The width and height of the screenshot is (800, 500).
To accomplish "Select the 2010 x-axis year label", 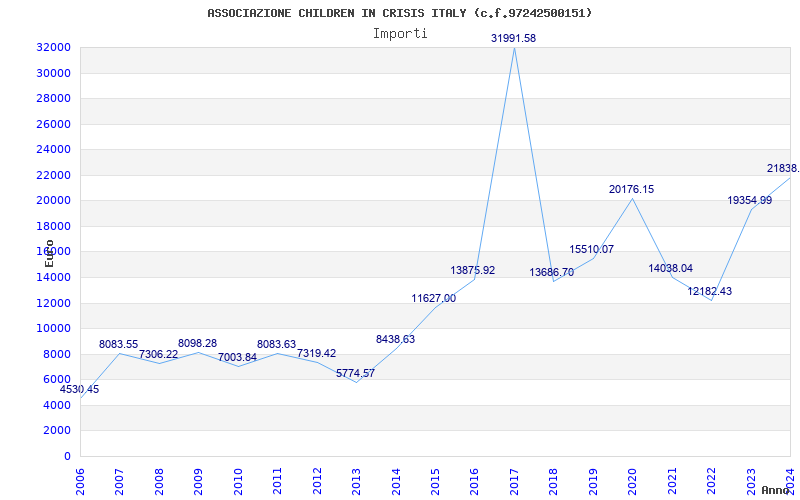I will click(238, 482).
